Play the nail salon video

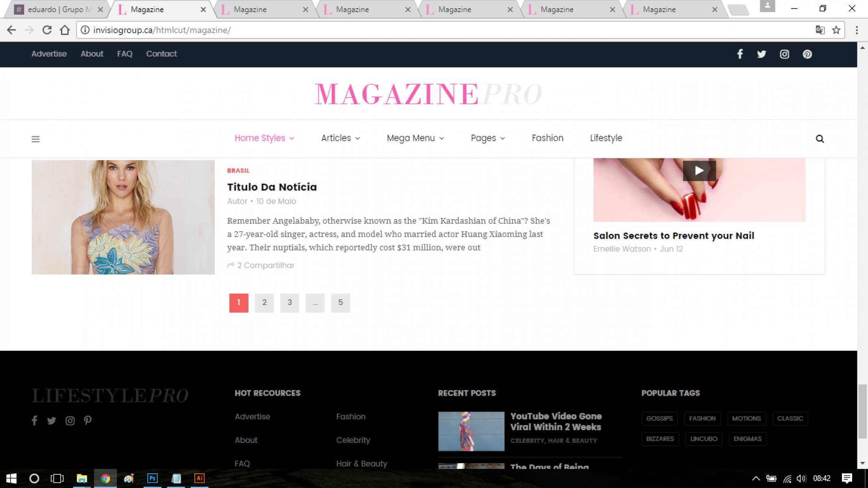point(699,170)
